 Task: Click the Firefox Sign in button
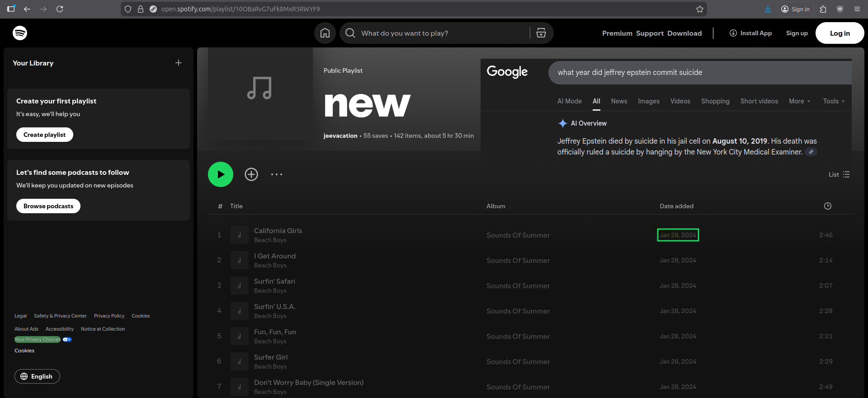(796, 9)
